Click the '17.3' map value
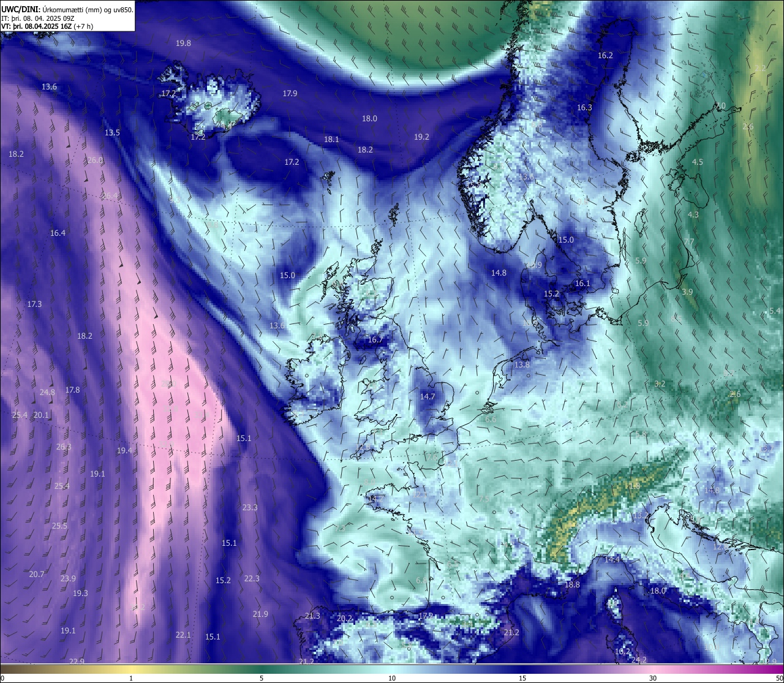 34,304
